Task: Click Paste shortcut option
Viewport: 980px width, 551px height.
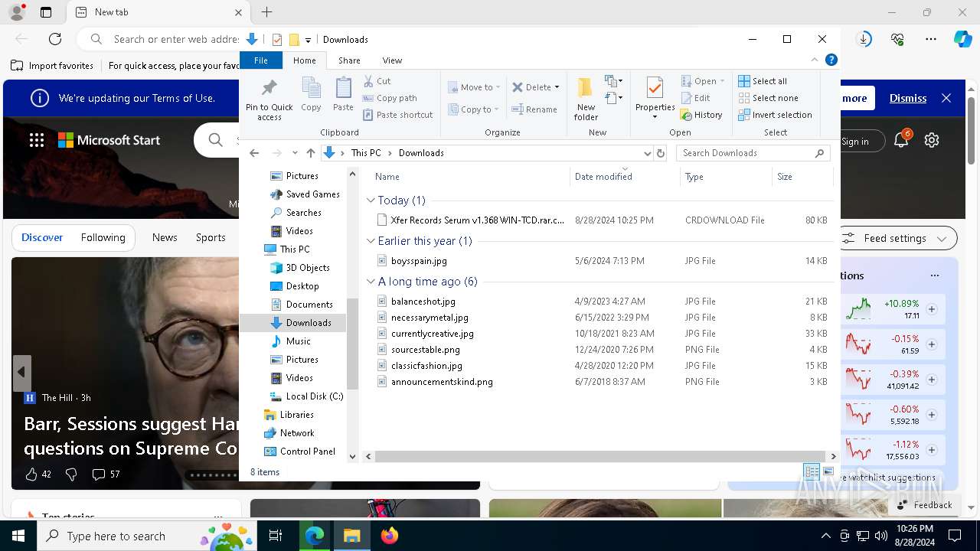Action: [x=397, y=115]
